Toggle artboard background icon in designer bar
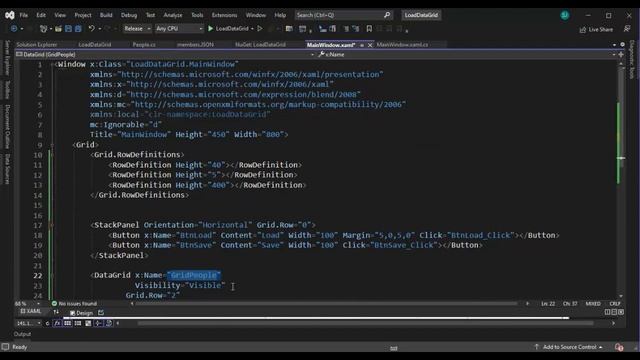This screenshot has height=360, width=640. tap(88, 323)
